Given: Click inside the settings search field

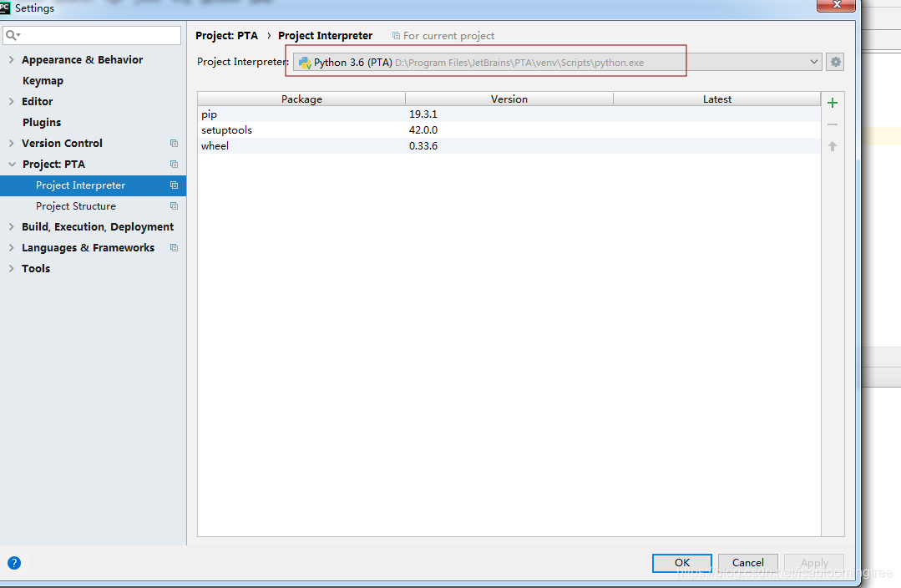Looking at the screenshot, I should (x=92, y=36).
